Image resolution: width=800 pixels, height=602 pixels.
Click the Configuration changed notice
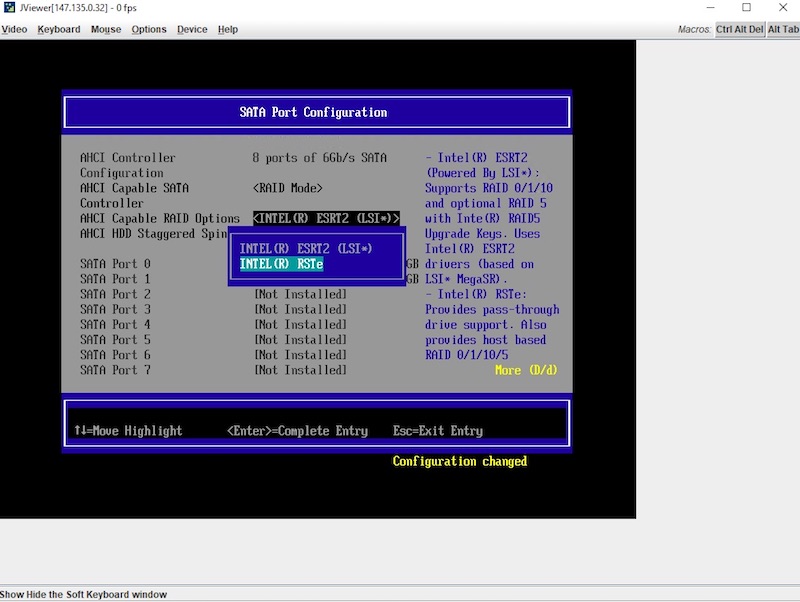coord(460,461)
